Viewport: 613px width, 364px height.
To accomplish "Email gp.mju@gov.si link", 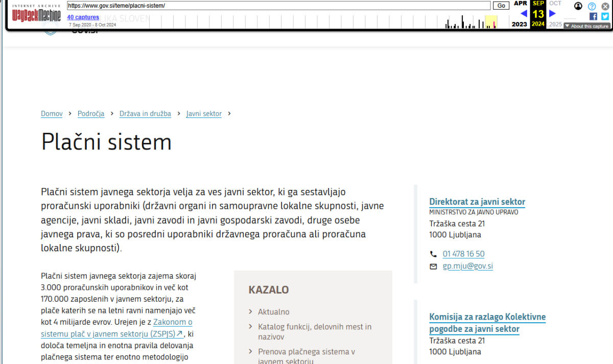I will tap(468, 266).
